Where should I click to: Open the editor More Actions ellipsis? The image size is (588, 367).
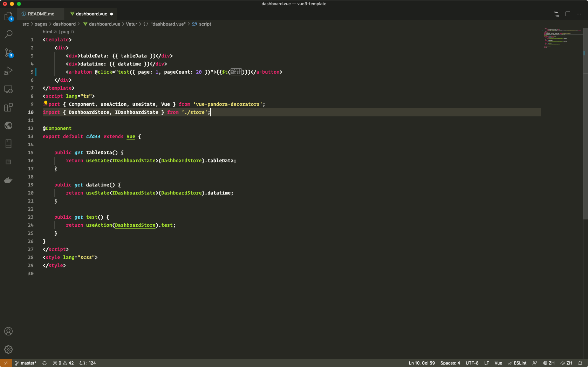pyautogui.click(x=579, y=14)
